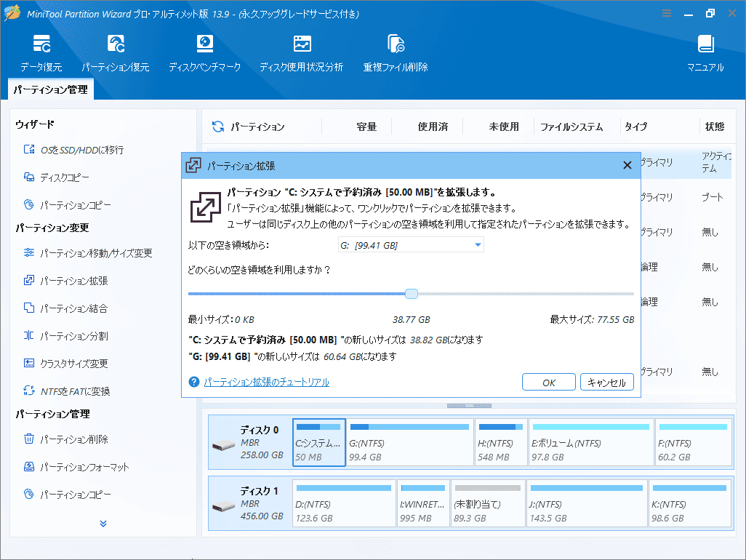Click 最小サイズ: 0 KB text

tap(221, 319)
